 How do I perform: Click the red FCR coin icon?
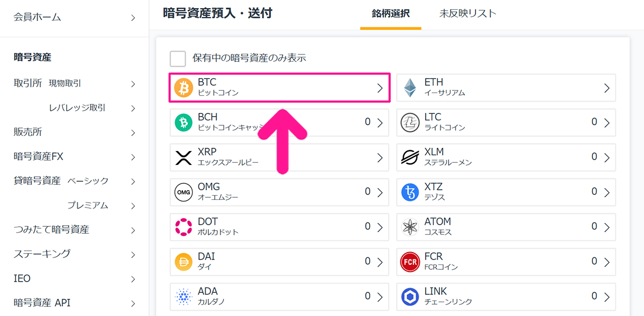410,262
